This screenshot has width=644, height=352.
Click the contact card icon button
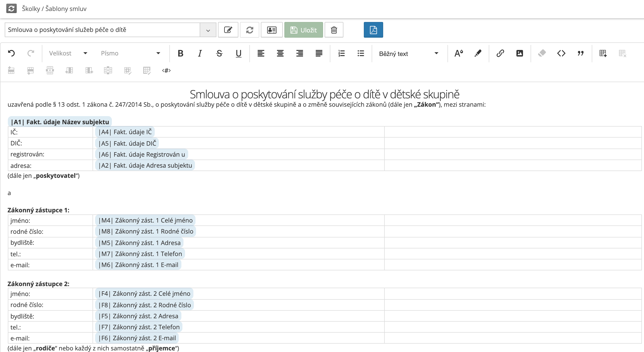(272, 30)
